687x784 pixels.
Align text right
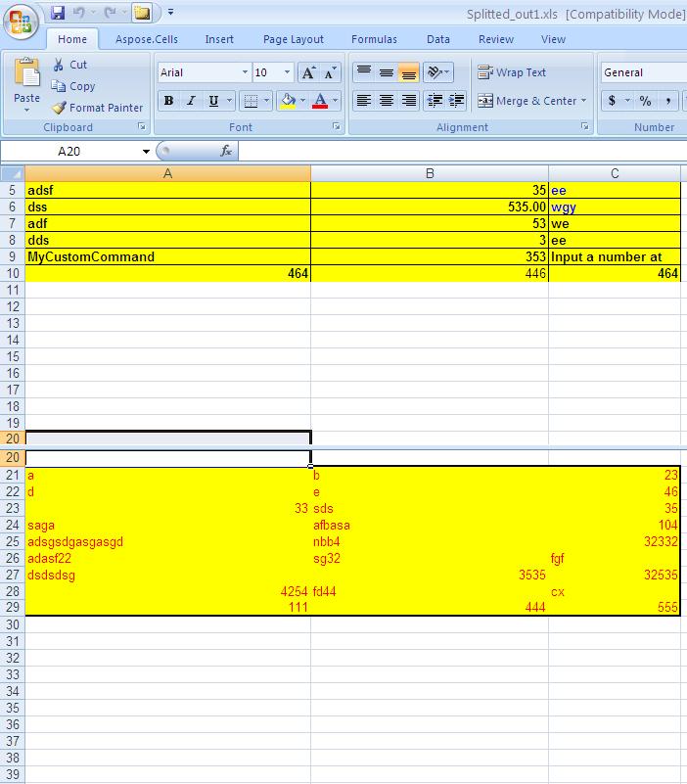coord(408,101)
